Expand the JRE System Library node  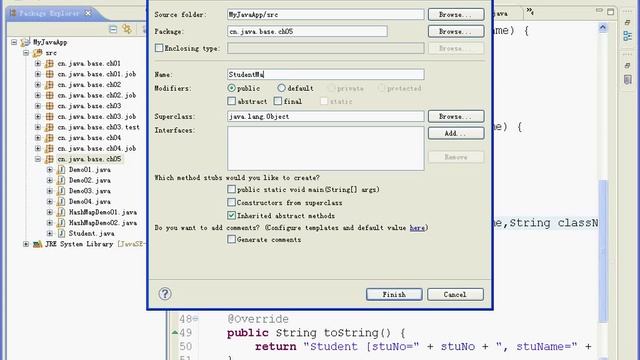[26, 244]
